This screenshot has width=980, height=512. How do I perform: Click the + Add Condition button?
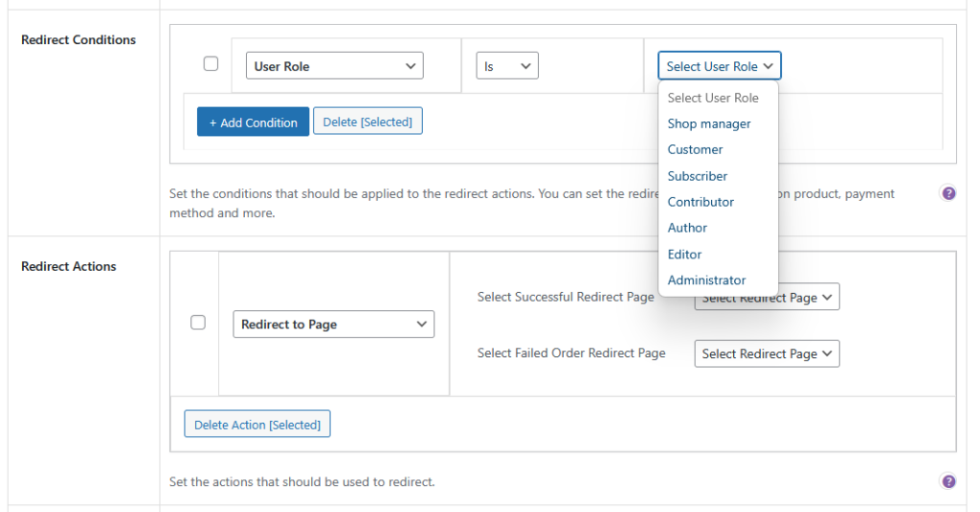253,122
